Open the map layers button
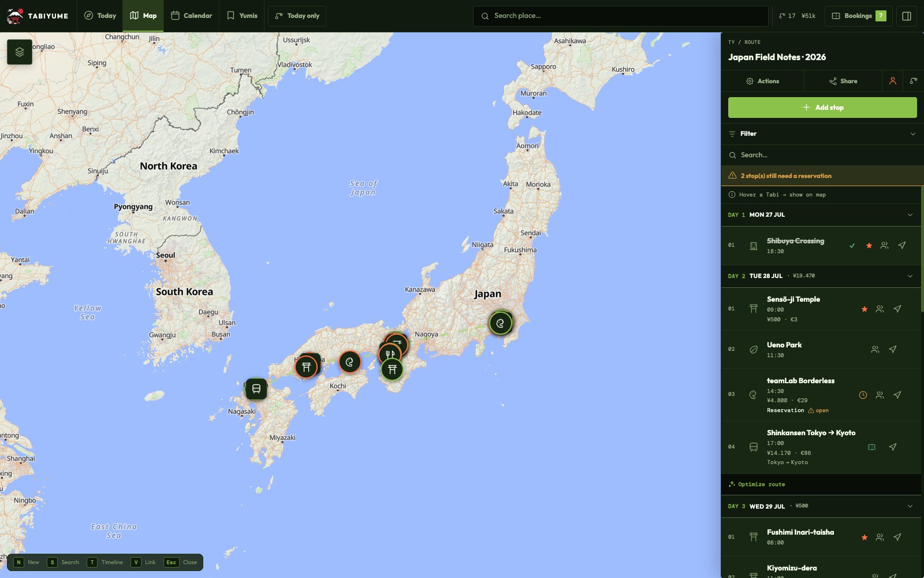 click(x=20, y=52)
